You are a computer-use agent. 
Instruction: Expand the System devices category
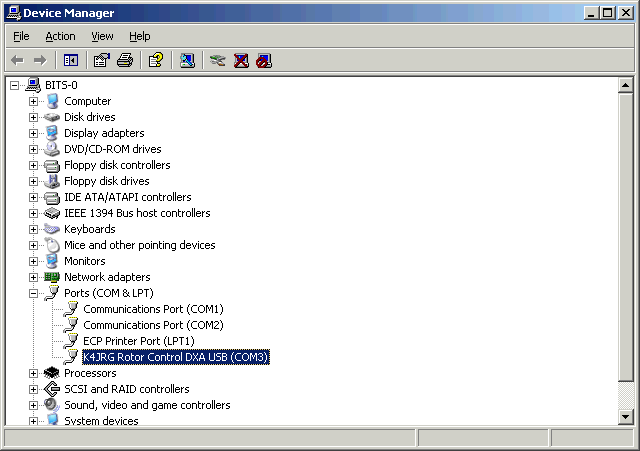(33, 421)
